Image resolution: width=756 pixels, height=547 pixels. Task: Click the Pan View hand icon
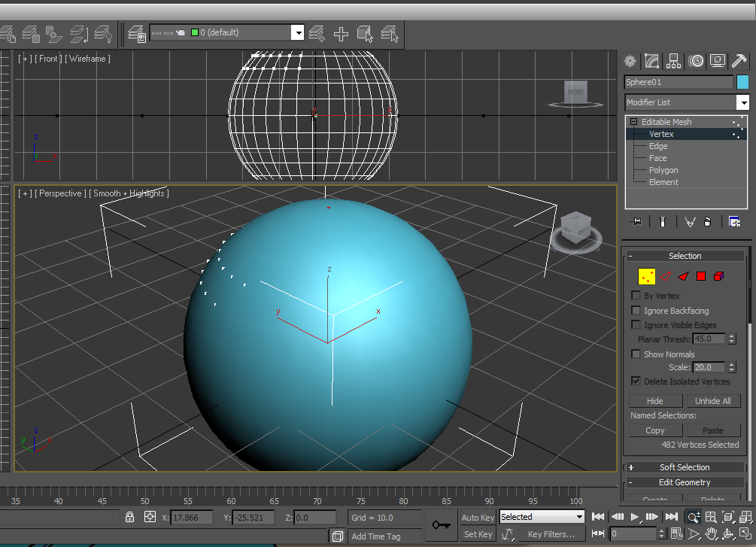[712, 533]
